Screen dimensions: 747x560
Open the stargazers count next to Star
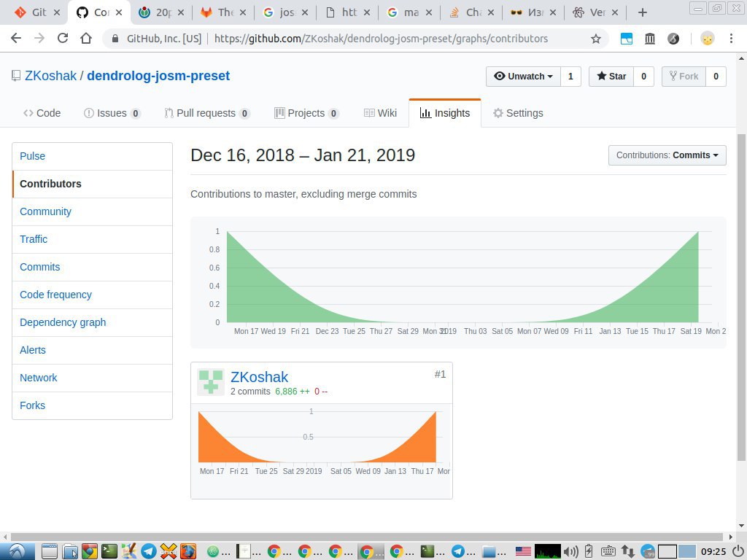point(643,76)
